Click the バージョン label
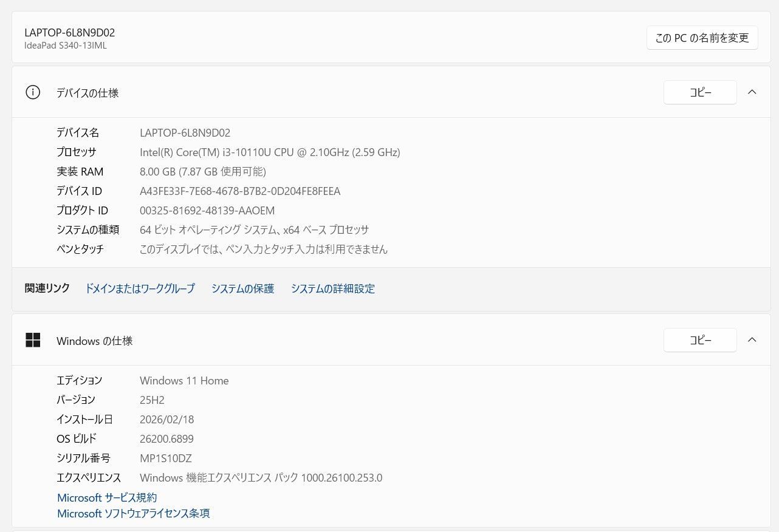This screenshot has width=779, height=532. [x=76, y=400]
